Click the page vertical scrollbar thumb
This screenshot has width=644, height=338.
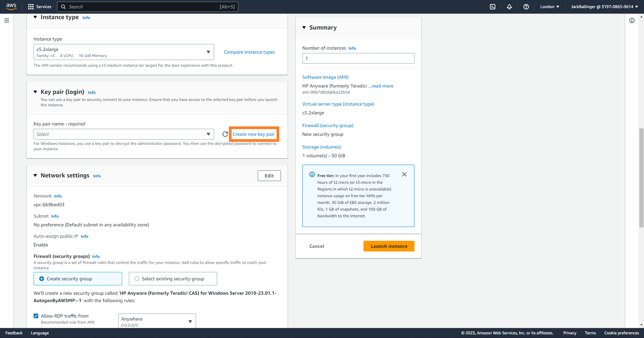coord(641,178)
